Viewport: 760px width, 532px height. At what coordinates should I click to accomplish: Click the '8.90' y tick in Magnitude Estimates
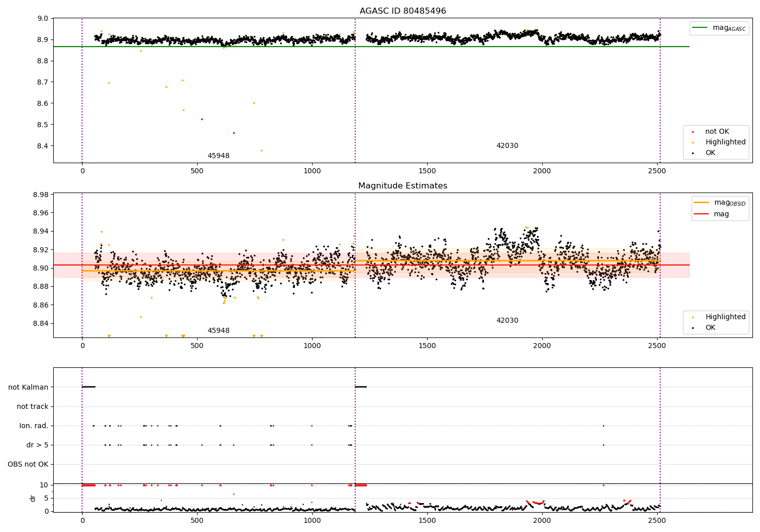41,268
